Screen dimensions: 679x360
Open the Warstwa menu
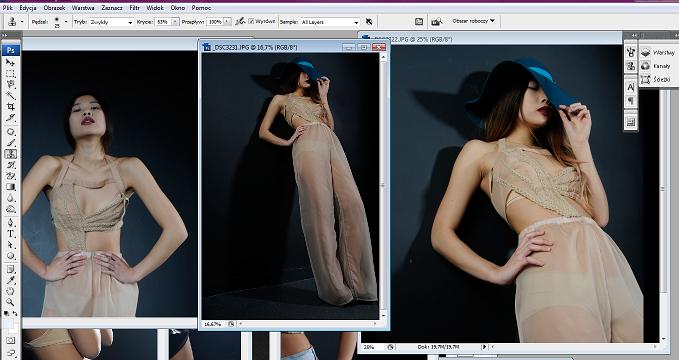pyautogui.click(x=83, y=8)
